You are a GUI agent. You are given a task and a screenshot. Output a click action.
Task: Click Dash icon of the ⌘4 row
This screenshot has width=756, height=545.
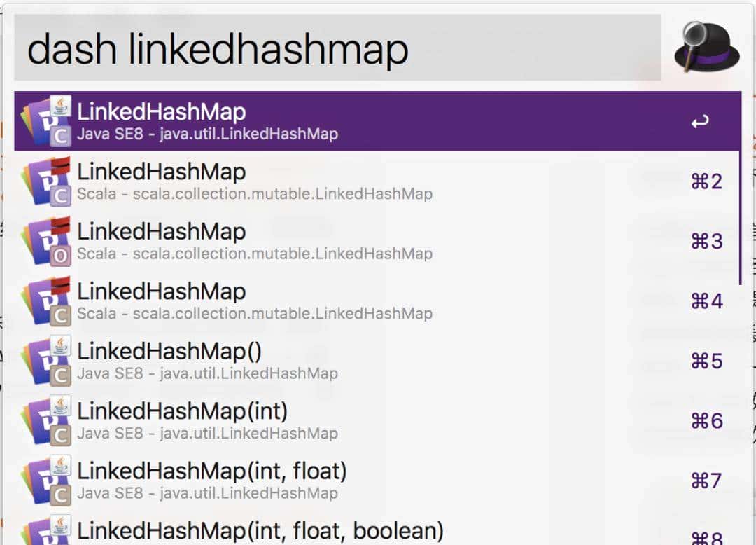coord(46,301)
